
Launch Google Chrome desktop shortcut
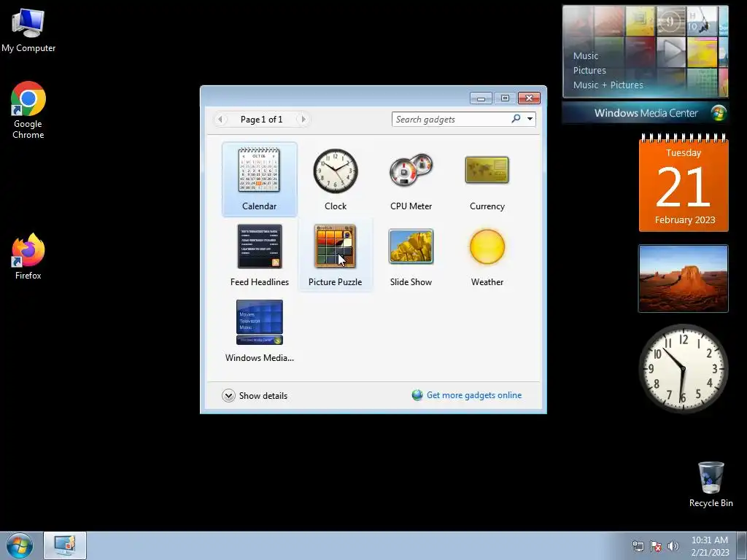click(28, 110)
